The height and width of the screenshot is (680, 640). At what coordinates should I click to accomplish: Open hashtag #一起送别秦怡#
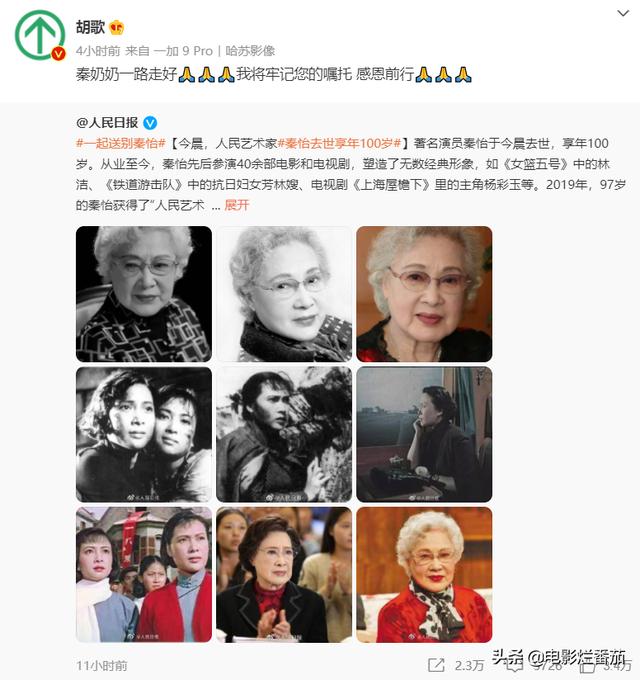(121, 143)
